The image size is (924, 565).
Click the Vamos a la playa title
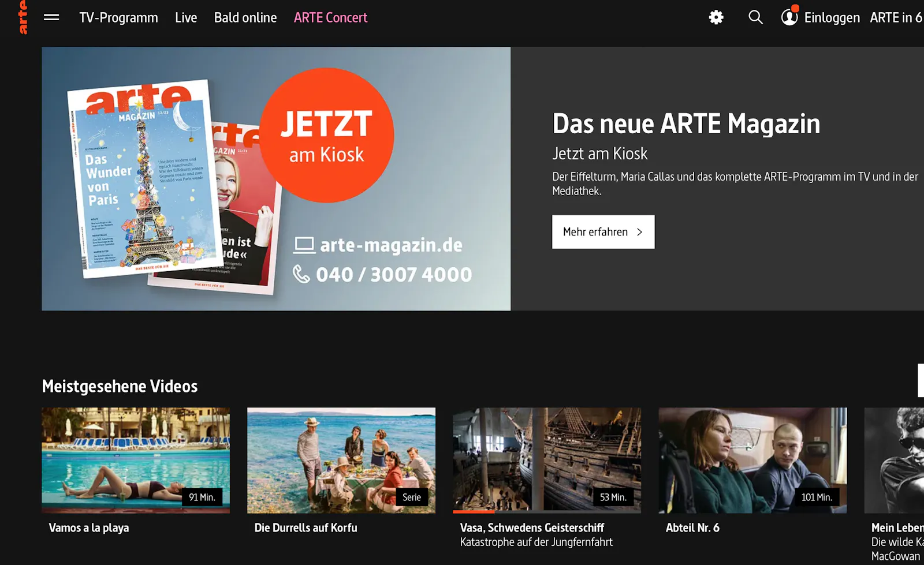pos(89,527)
